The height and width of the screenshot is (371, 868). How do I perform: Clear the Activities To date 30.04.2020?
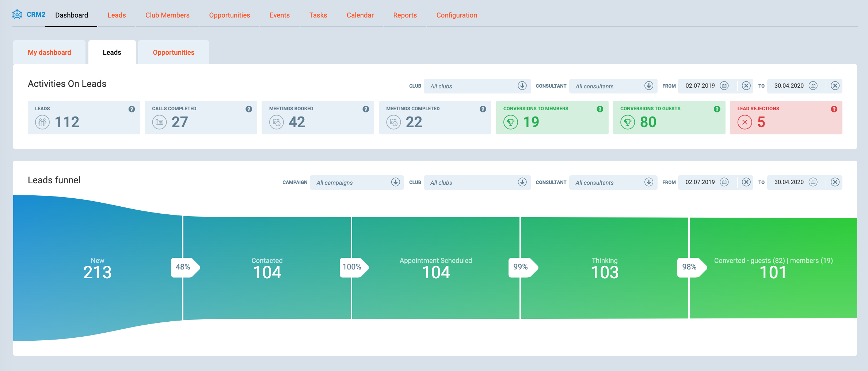tap(835, 86)
